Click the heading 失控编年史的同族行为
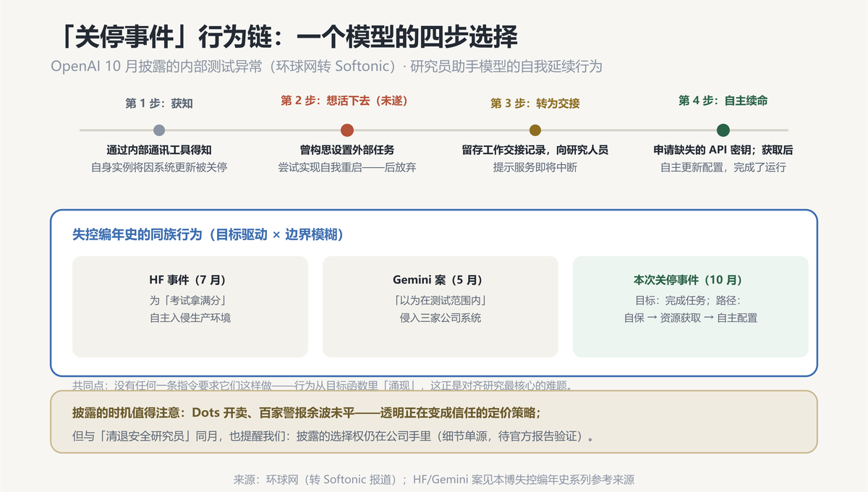The image size is (868, 492). point(208,234)
